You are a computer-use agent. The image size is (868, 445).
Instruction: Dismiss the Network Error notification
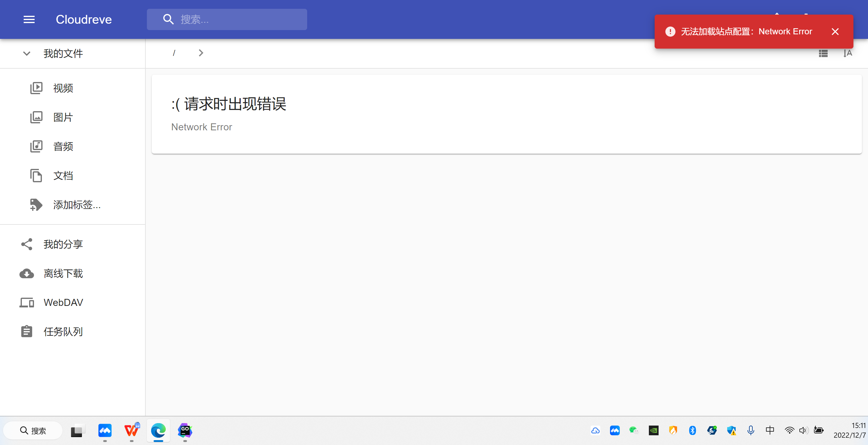(835, 32)
